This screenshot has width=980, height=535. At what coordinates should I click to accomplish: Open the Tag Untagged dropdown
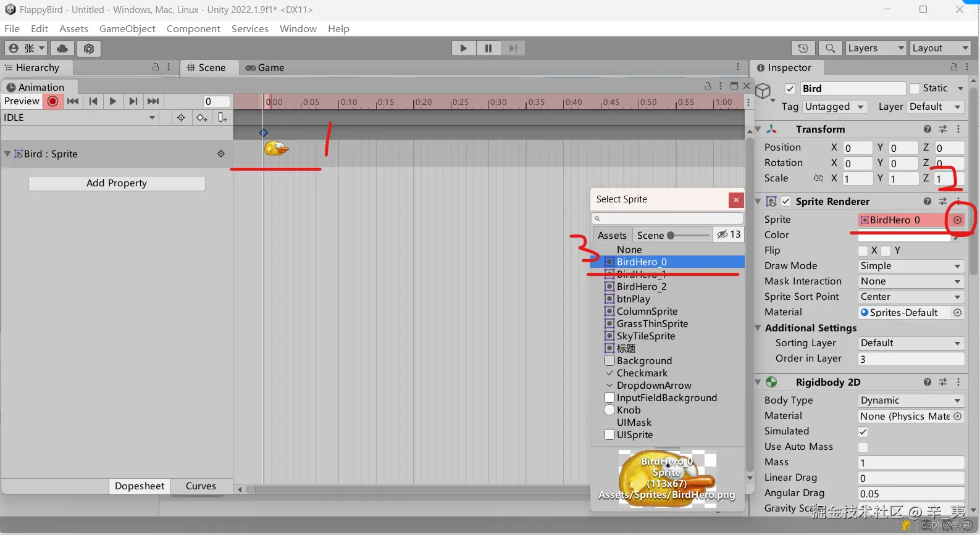[835, 107]
